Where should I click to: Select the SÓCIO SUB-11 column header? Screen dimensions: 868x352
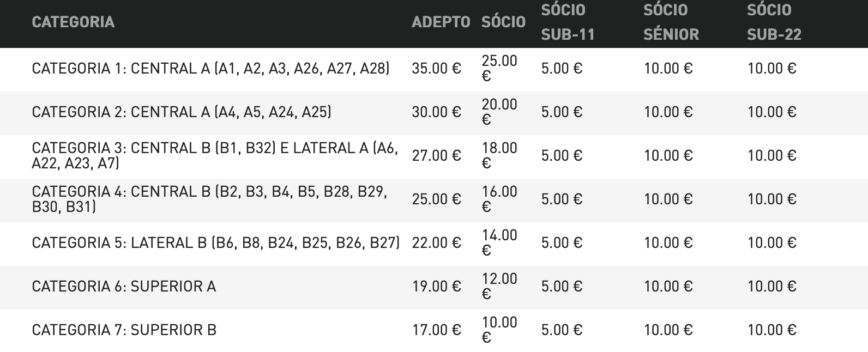[568, 22]
